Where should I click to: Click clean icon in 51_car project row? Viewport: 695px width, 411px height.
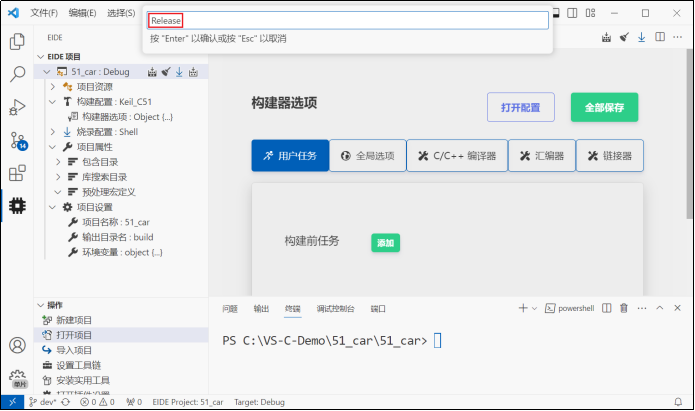coord(166,72)
